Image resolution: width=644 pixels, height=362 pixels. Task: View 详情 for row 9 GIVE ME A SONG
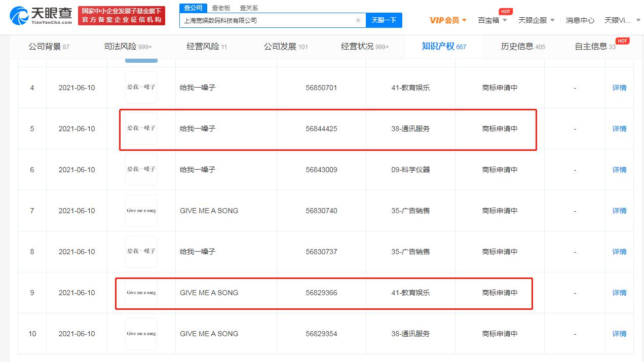click(x=619, y=293)
